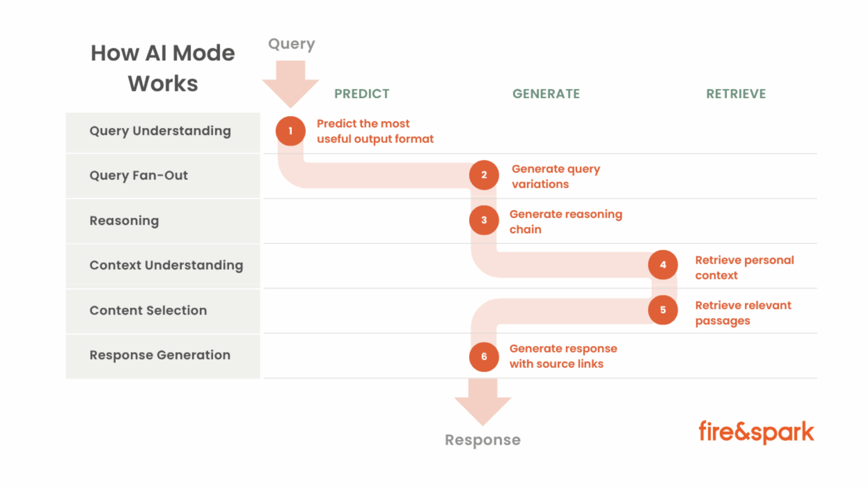Click the step 6 numbered circle

[484, 356]
